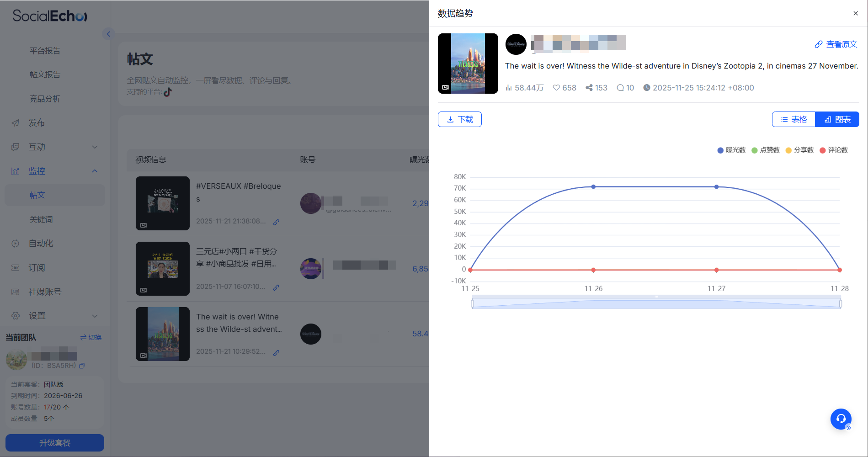The image size is (868, 457).
Task: Open the Zootopia video thumbnail in panel
Action: (468, 64)
